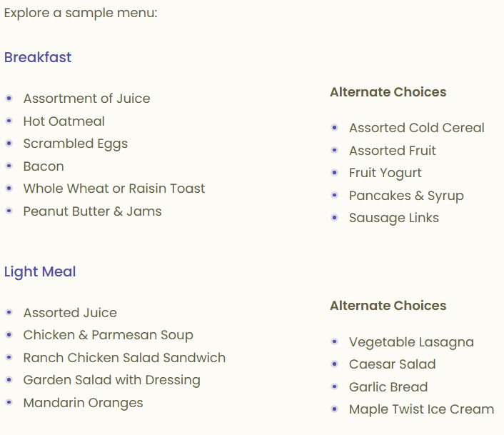504x435 pixels.
Task: Click Scrambled Eggs text
Action: click(76, 144)
